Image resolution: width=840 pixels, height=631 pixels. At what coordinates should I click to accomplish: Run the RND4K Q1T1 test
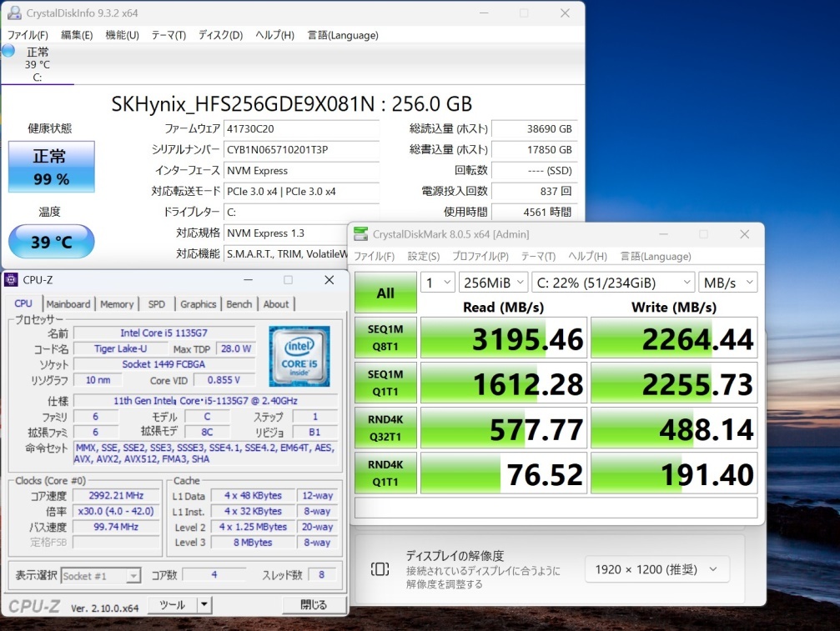(385, 473)
